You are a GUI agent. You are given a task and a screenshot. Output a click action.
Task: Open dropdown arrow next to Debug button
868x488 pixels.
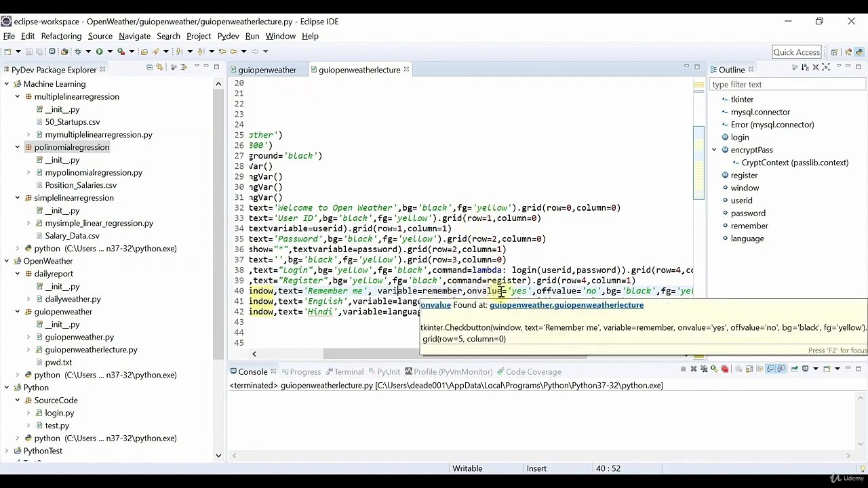pos(88,52)
